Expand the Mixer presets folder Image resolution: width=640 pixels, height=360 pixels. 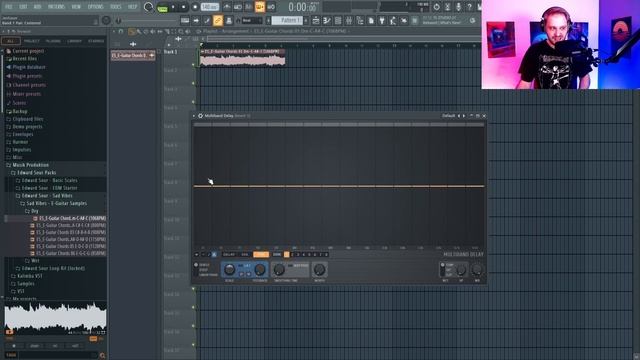(27, 94)
